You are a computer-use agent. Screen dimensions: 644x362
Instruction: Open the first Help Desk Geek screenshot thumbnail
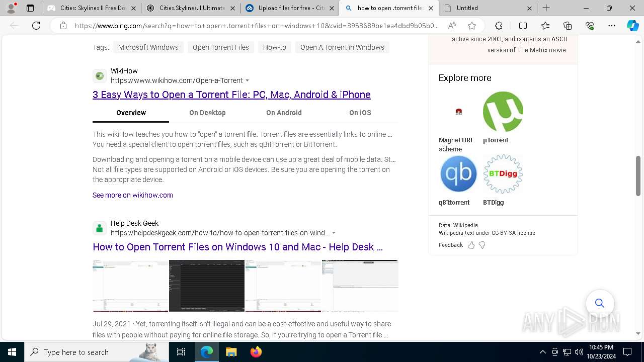pyautogui.click(x=130, y=286)
